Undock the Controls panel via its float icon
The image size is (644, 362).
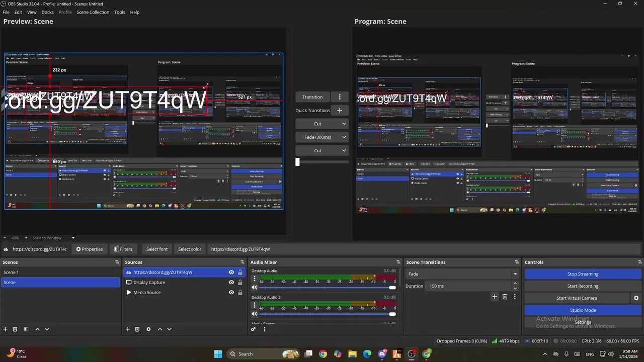640,262
